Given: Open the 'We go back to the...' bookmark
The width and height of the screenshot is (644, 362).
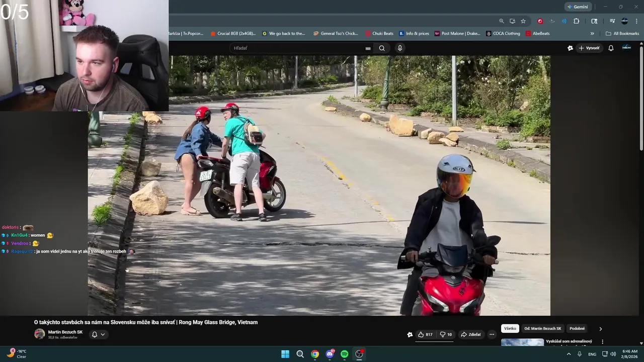Looking at the screenshot, I should [284, 34].
